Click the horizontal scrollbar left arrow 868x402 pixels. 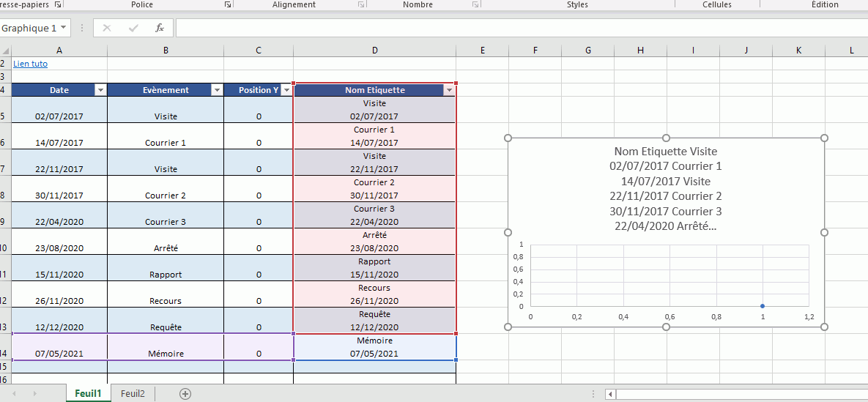[x=610, y=394]
